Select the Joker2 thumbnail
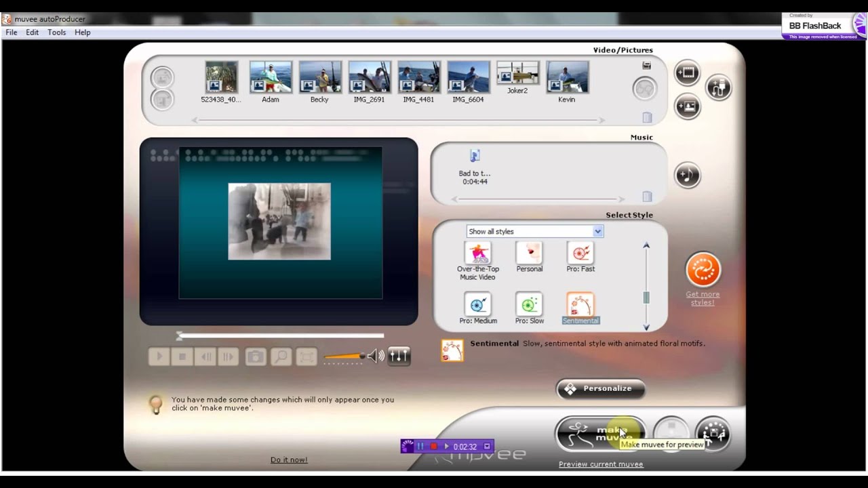Image resolution: width=868 pixels, height=488 pixels. 517,78
